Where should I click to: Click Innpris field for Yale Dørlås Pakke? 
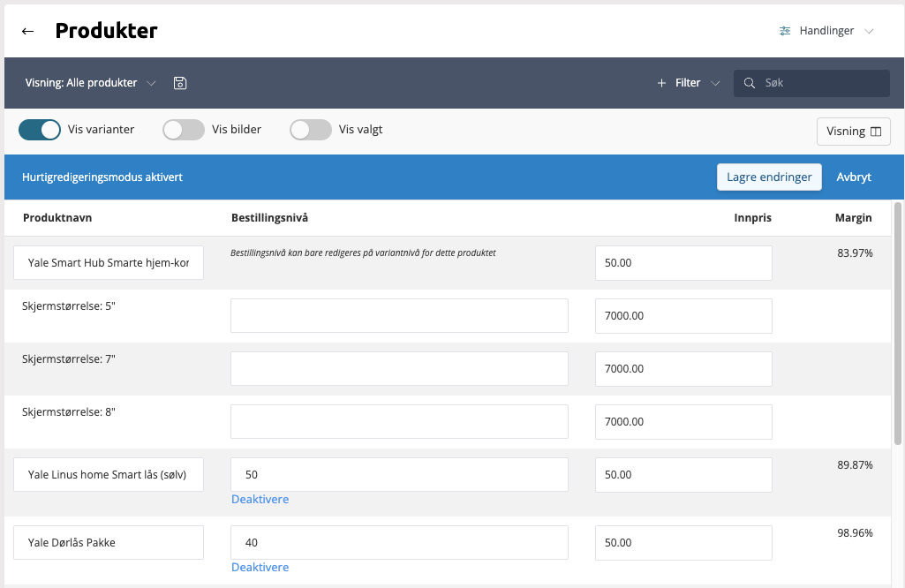[x=683, y=542]
